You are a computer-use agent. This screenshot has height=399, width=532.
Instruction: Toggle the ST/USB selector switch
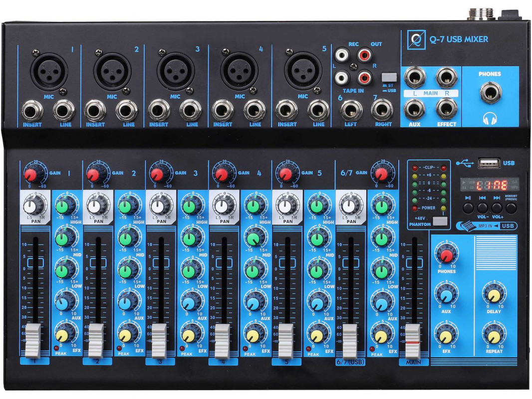[x=389, y=77]
